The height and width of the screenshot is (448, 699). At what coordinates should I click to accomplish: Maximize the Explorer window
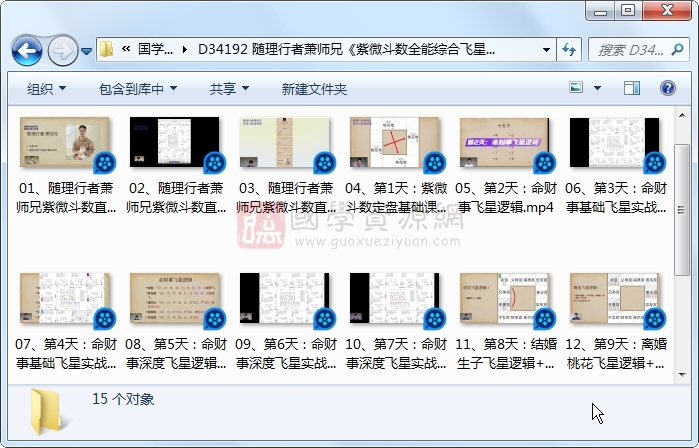(628, 11)
